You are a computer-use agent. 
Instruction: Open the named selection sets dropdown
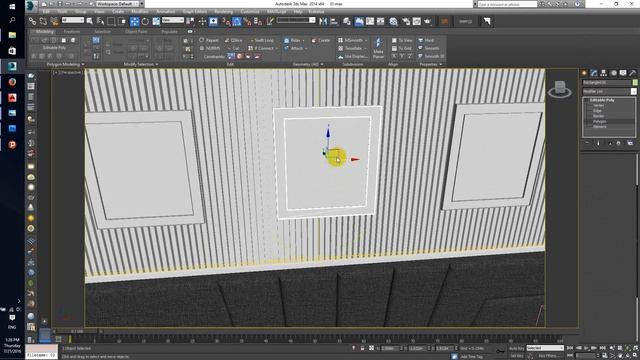(296, 20)
